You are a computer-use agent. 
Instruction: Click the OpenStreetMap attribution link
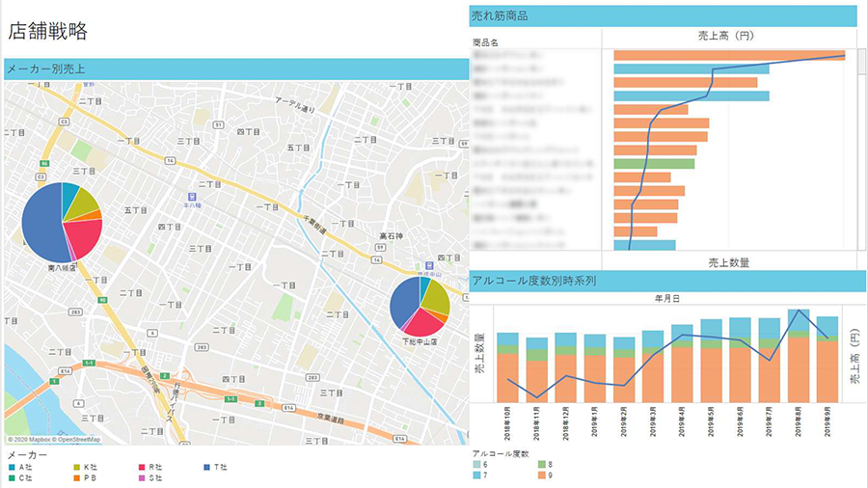(77, 440)
